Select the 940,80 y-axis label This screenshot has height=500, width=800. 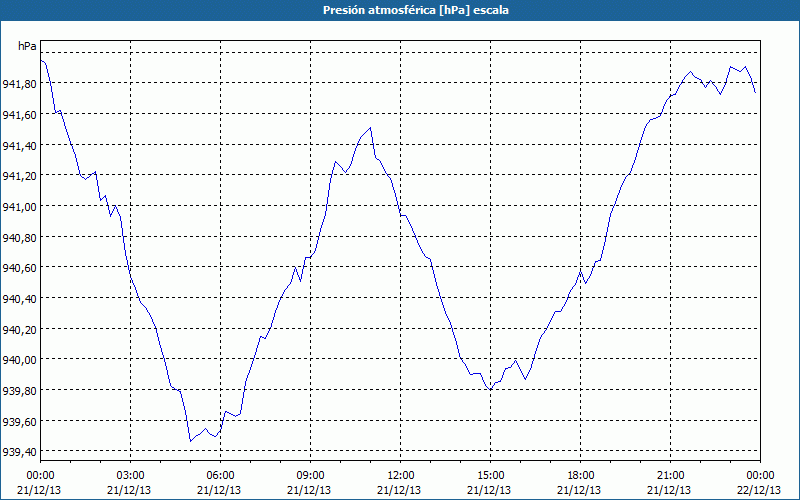pyautogui.click(x=19, y=238)
